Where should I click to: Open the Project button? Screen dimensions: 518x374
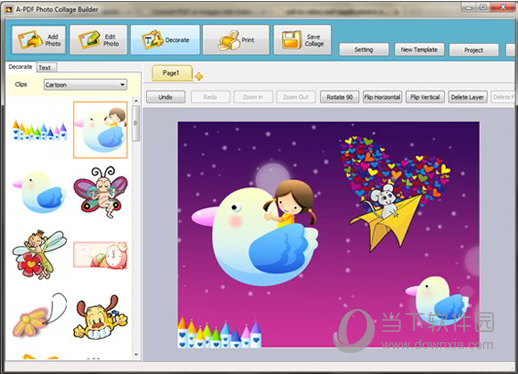(x=474, y=50)
